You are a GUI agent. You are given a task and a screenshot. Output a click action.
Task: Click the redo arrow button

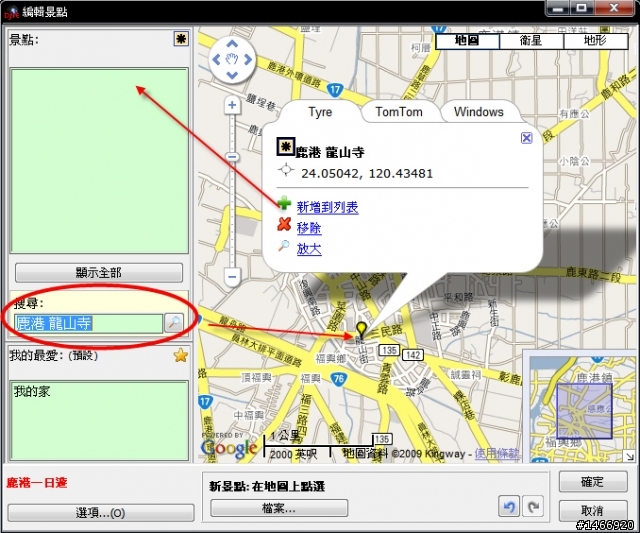point(533,506)
